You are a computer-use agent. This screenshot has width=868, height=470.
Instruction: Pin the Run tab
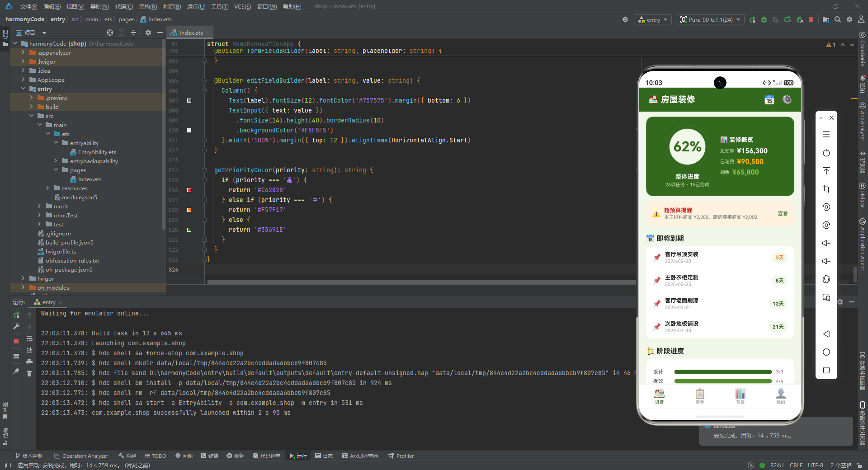pyautogui.click(x=16, y=371)
